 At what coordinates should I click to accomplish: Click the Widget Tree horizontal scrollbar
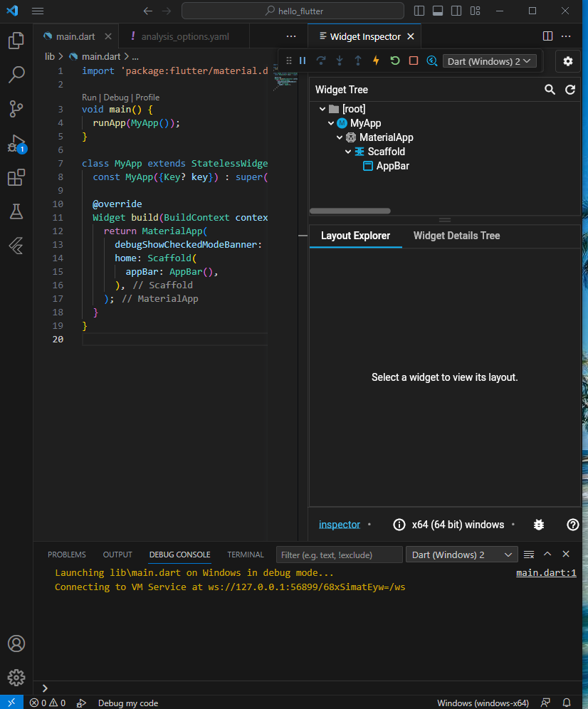(350, 211)
